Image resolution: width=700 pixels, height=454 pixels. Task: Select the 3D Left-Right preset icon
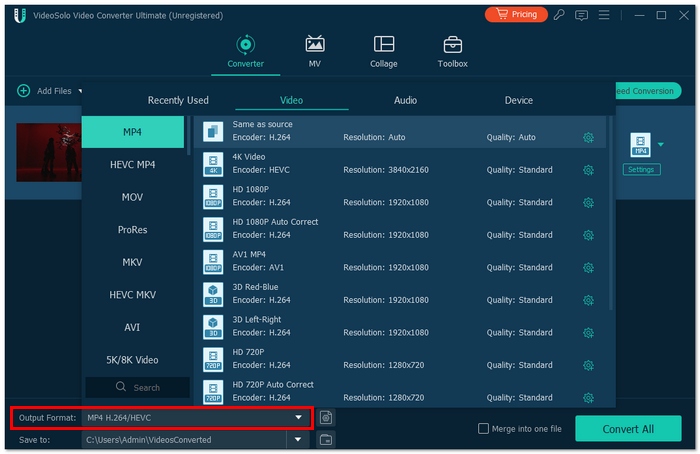(x=213, y=327)
